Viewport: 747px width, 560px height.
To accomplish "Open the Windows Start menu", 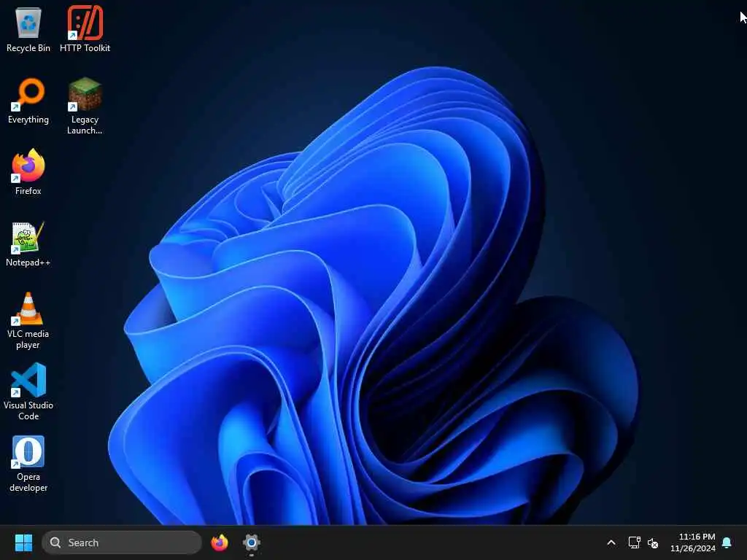I will tap(23, 542).
